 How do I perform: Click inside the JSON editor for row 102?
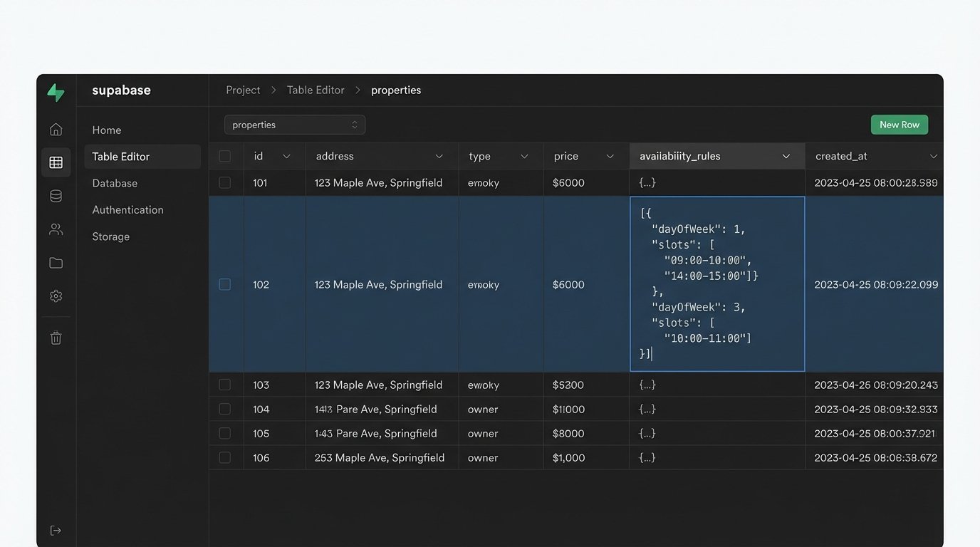(716, 284)
